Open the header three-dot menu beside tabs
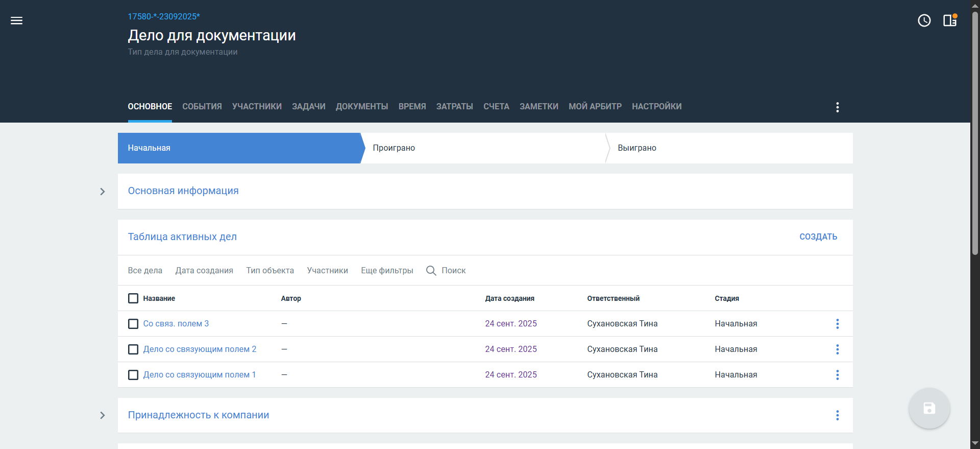Image resolution: width=980 pixels, height=449 pixels. click(837, 107)
